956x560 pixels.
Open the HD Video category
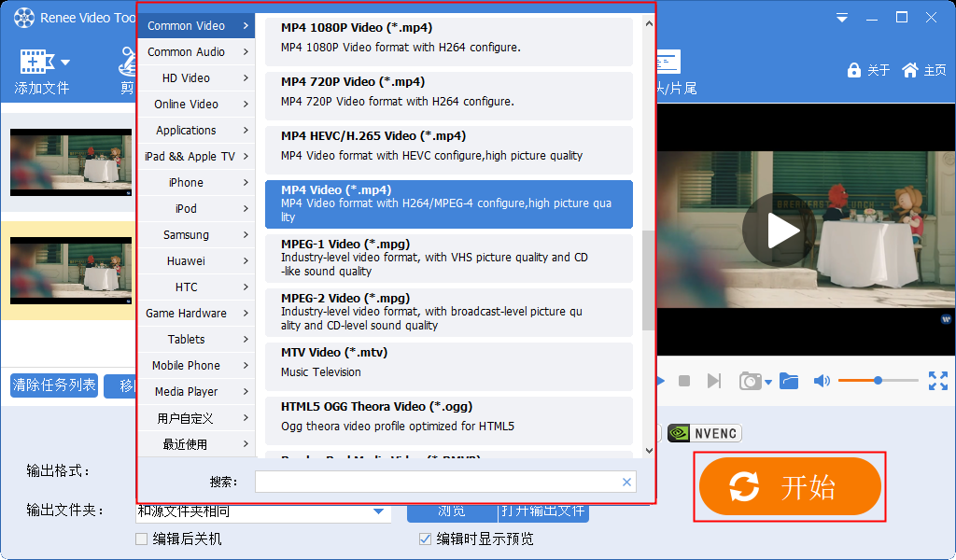click(x=196, y=78)
